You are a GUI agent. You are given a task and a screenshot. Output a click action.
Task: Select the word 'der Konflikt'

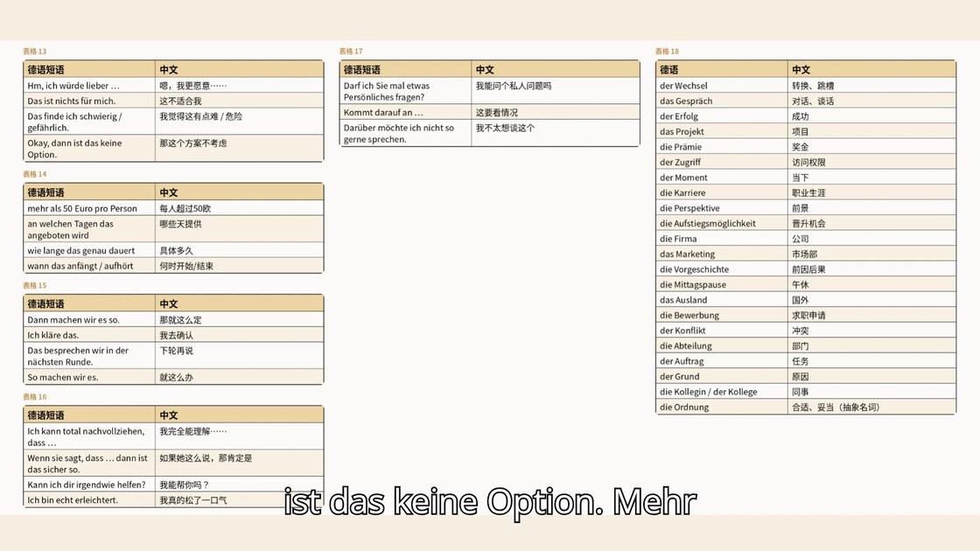pyautogui.click(x=682, y=331)
